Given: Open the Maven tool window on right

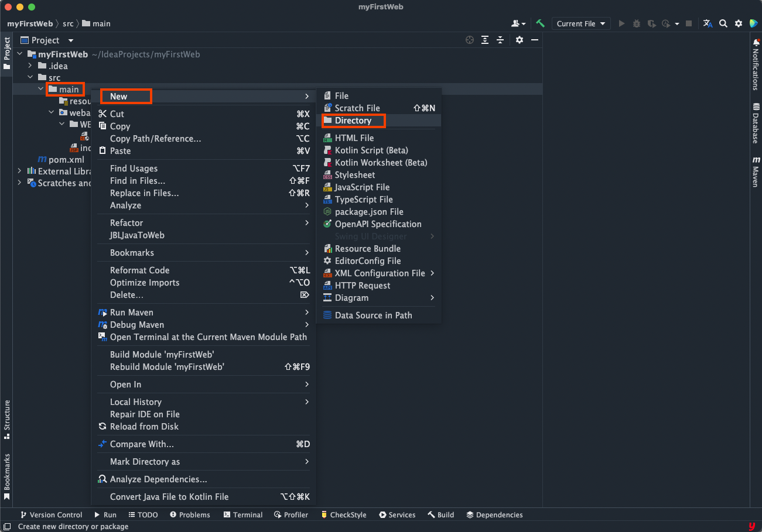Looking at the screenshot, I should [756, 171].
